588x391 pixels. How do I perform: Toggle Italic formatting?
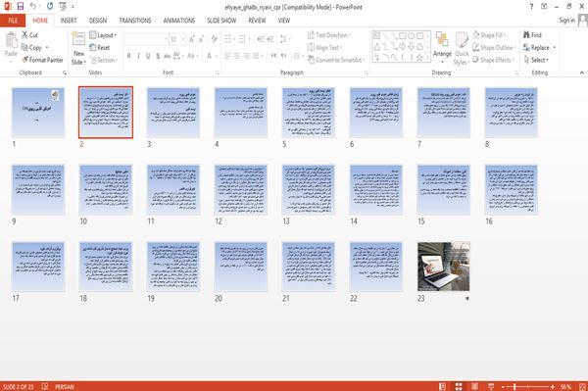click(x=138, y=56)
